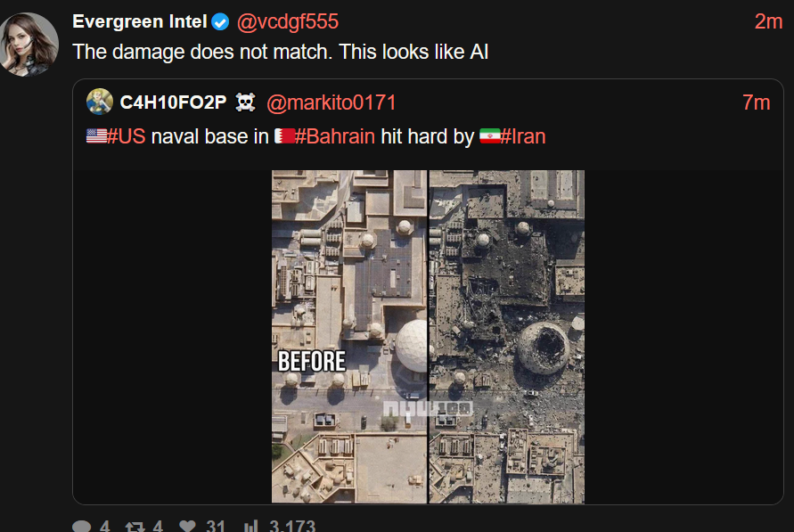Open the 7m timestamp of quoted tweet

[x=756, y=102]
